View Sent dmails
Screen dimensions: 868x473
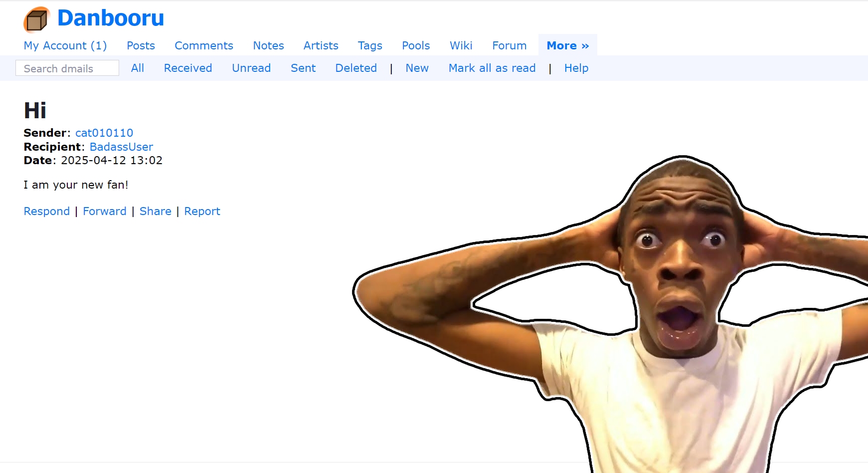(303, 68)
